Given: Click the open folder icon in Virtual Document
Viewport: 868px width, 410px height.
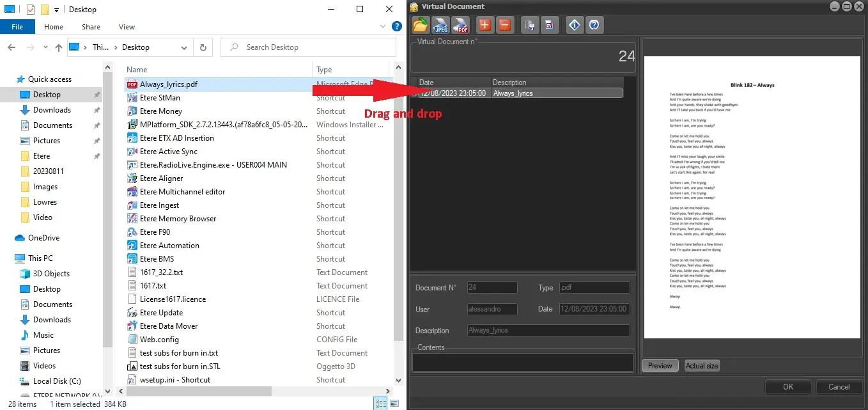Looking at the screenshot, I should [x=420, y=25].
